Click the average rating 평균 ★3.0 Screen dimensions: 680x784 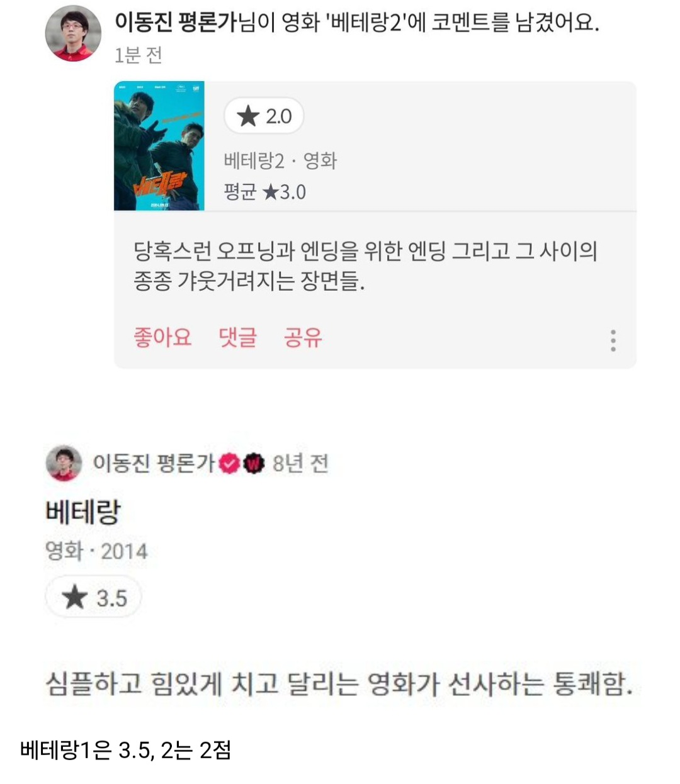pyautogui.click(x=264, y=191)
